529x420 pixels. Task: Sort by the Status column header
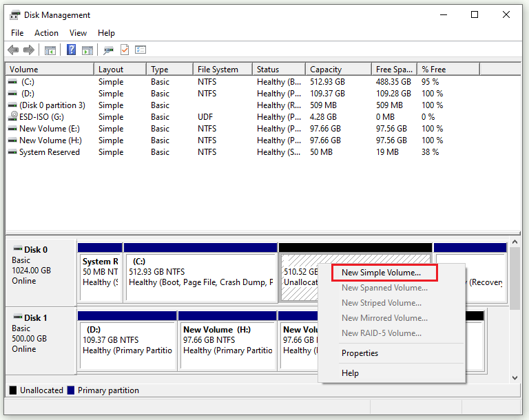[279, 69]
